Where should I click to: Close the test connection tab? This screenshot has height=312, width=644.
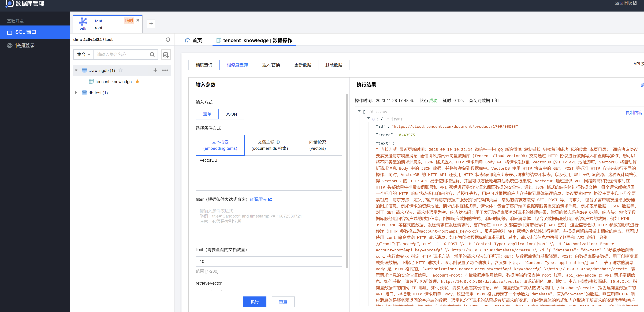[x=138, y=20]
